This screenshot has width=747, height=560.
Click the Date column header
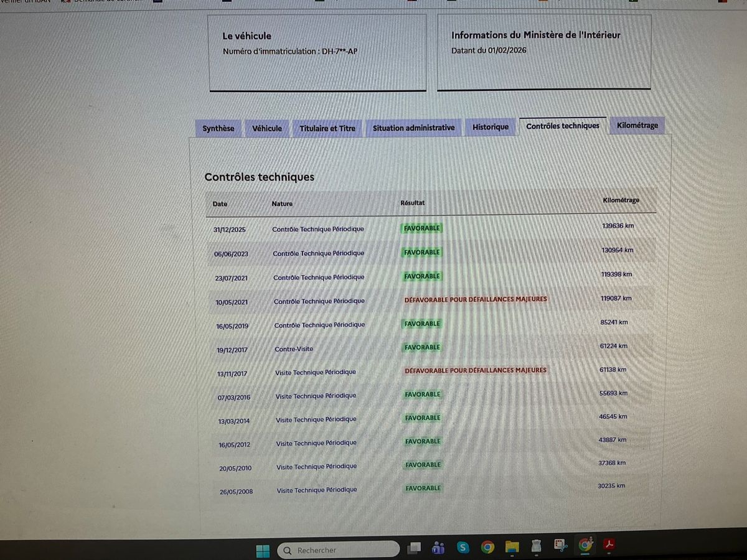pos(220,203)
